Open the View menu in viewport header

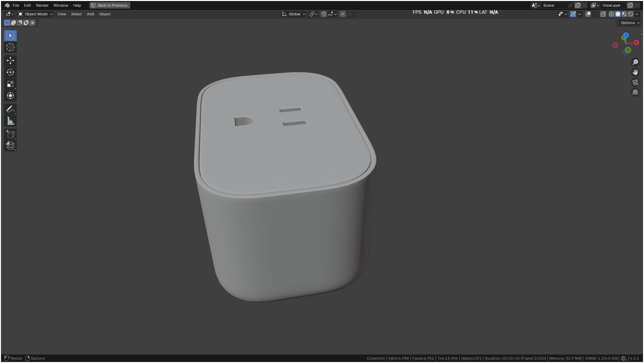[x=62, y=14]
